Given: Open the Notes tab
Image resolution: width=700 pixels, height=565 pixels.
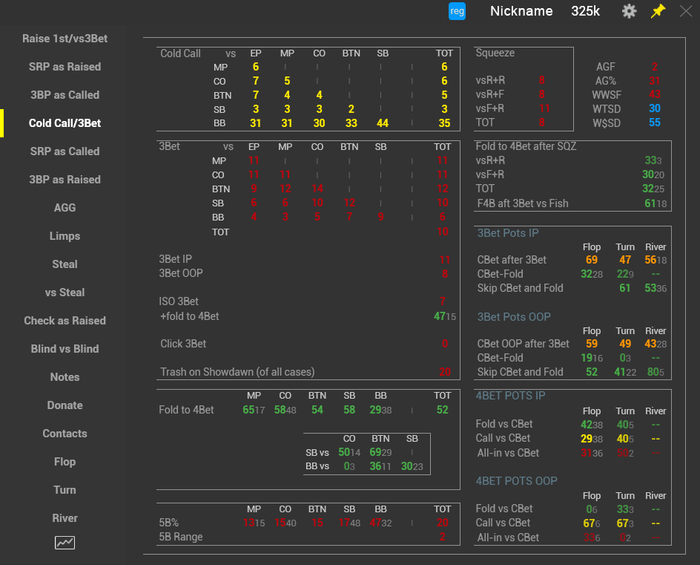Looking at the screenshot, I should coord(65,377).
